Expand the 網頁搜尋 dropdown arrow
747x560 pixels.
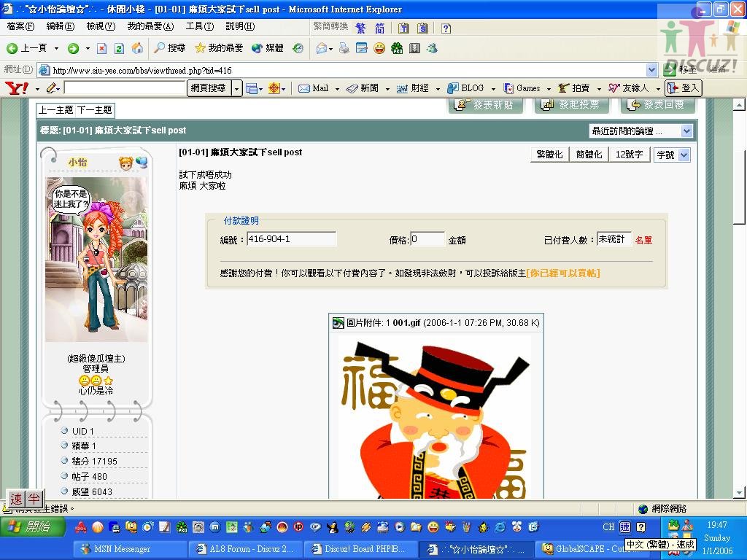237,88
